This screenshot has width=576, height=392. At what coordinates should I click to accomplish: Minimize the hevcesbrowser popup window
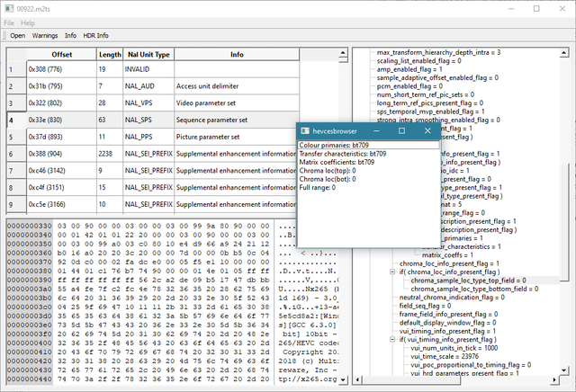tap(376, 130)
